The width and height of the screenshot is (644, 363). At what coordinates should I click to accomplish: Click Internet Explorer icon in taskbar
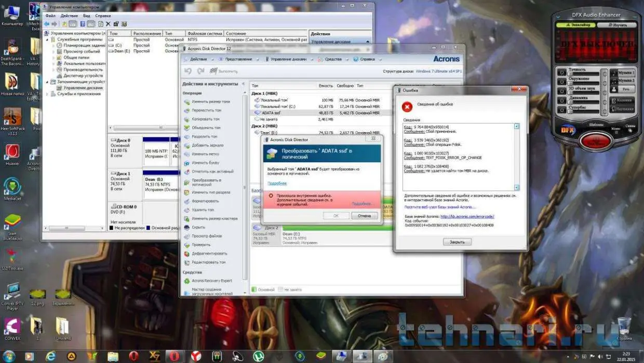(51, 356)
